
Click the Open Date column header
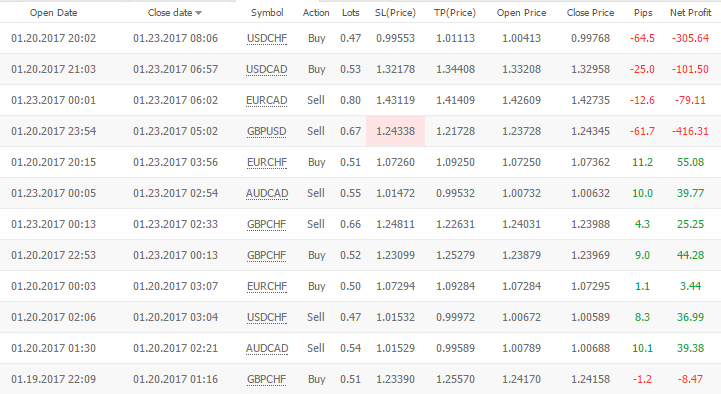tap(53, 13)
